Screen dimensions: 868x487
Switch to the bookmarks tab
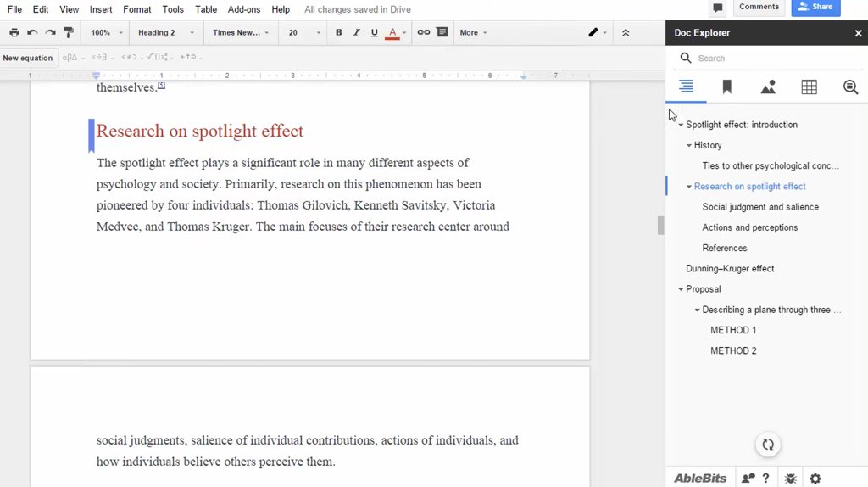726,87
